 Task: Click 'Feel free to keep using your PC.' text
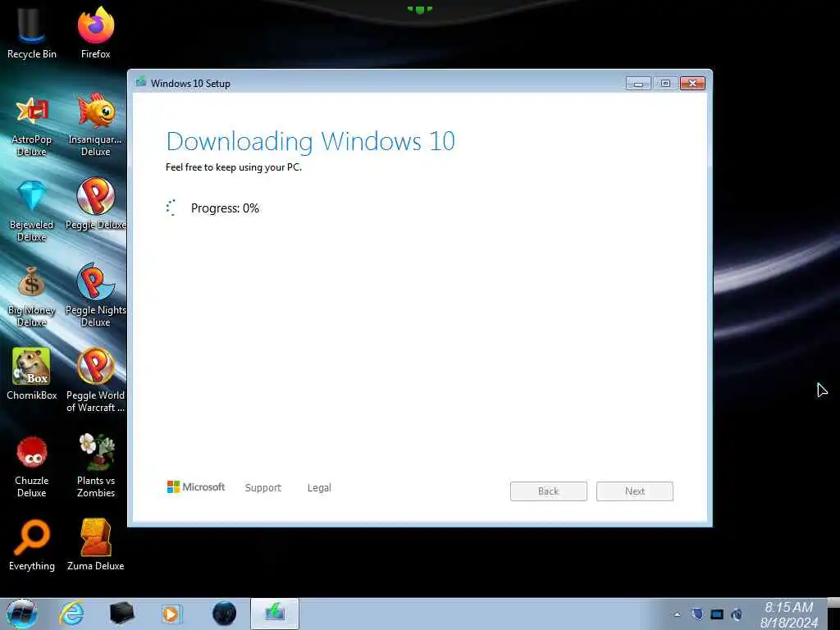coord(234,167)
